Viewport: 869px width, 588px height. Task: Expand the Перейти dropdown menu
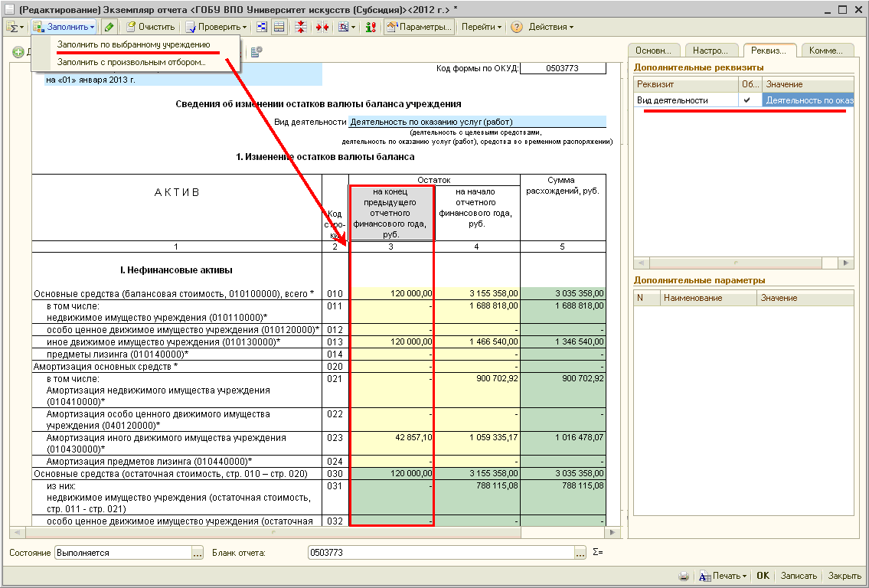[x=482, y=27]
